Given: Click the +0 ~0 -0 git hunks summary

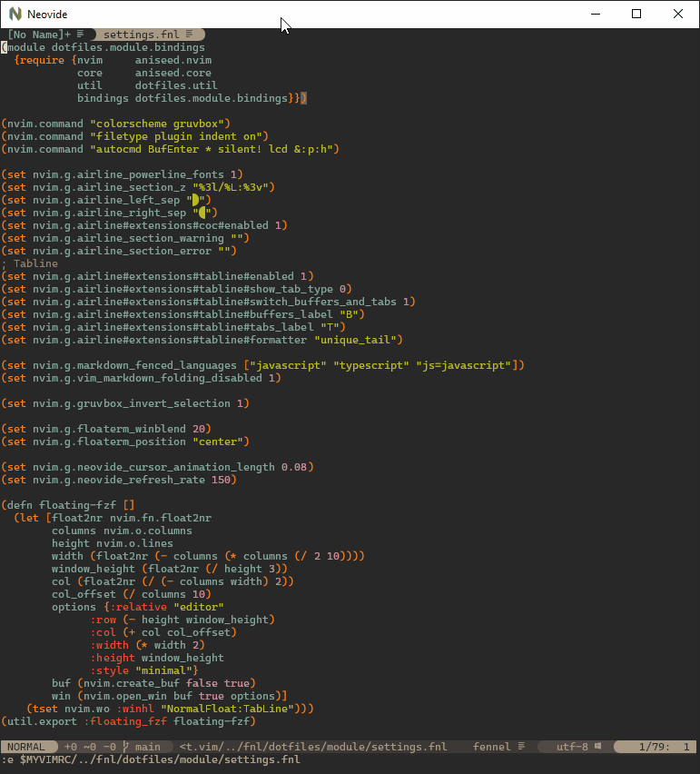Looking at the screenshot, I should [90, 747].
